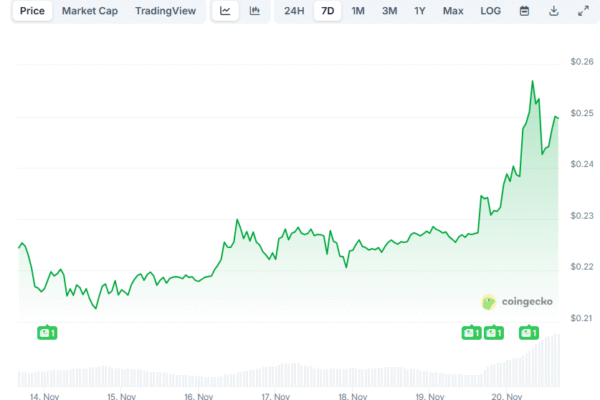Open the calendar date range picker

pyautogui.click(x=525, y=11)
